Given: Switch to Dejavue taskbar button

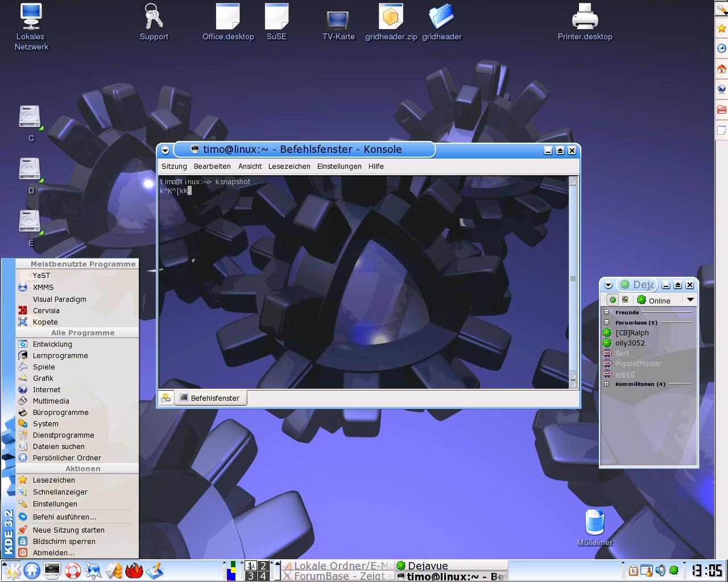Looking at the screenshot, I should point(451,566).
